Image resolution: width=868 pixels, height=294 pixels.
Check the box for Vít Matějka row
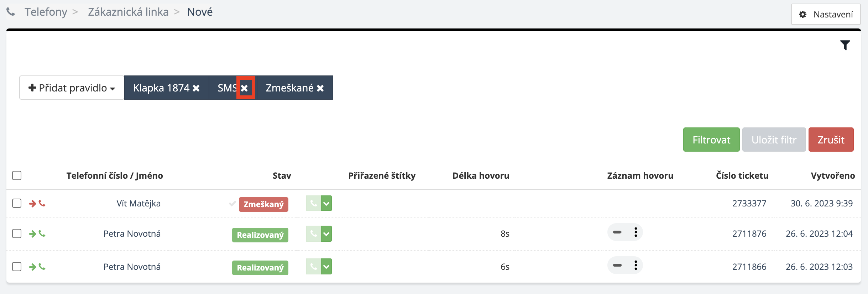click(17, 203)
